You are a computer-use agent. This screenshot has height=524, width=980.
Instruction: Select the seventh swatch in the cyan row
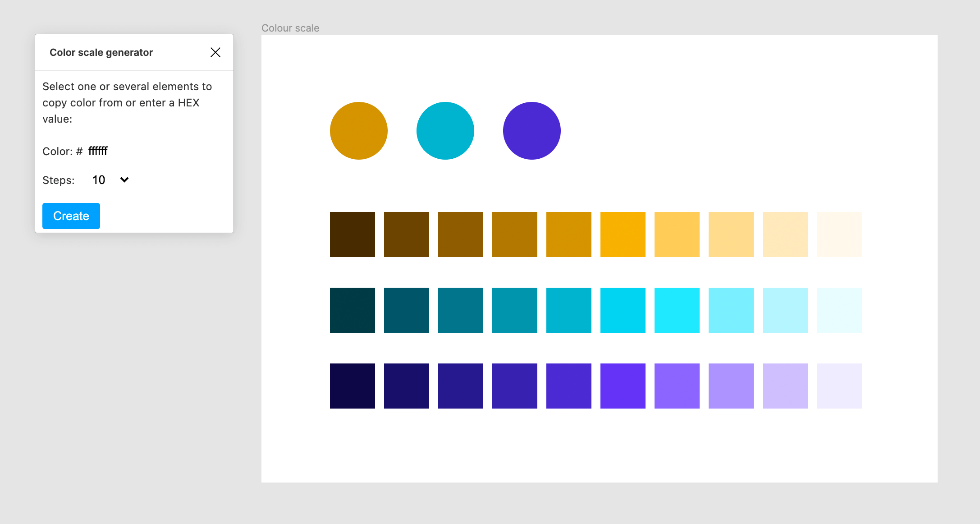point(677,310)
